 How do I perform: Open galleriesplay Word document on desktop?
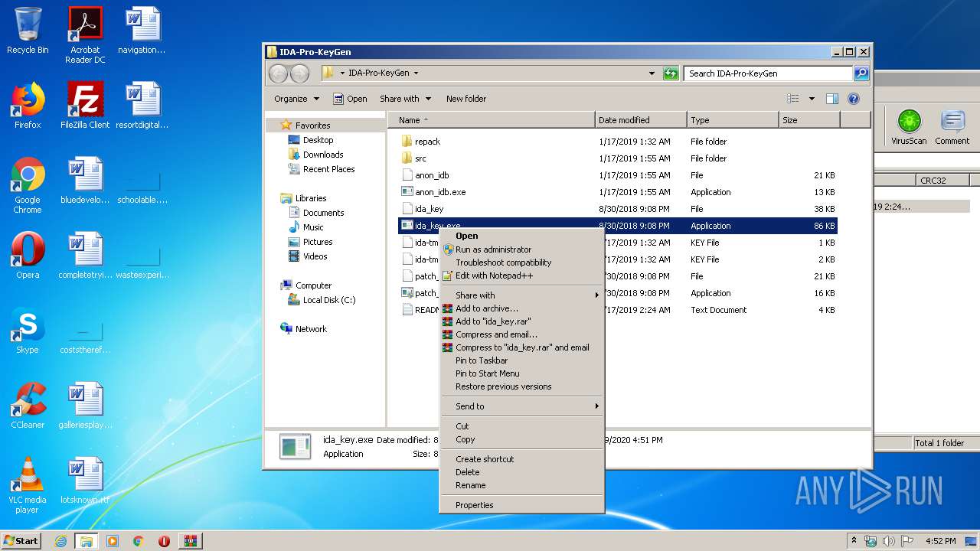pos(85,406)
